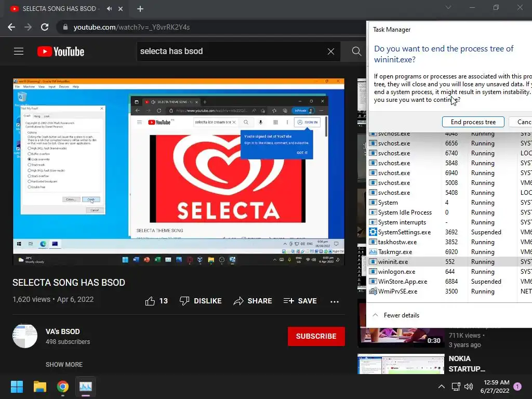Open the NOKIA STARTUP suggested video thumbnail

(401, 364)
